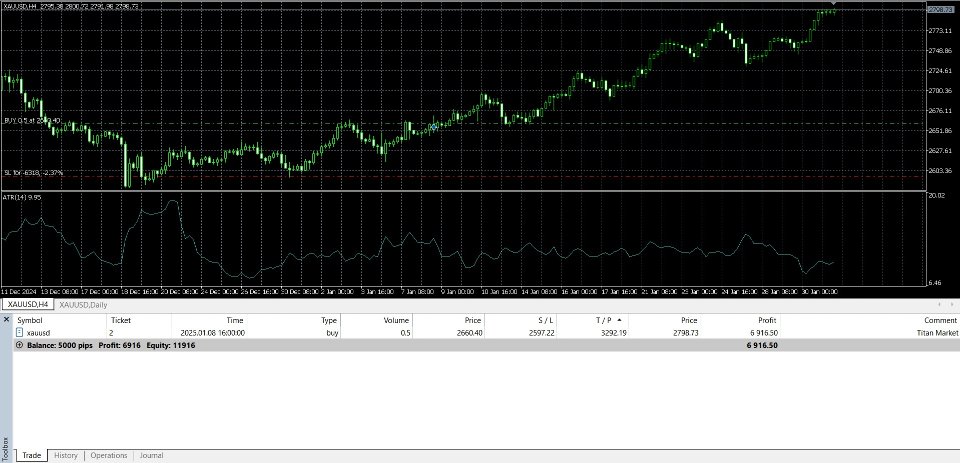
Task: Click the XAUUSD,H4 chart title quote text
Action: (70, 6)
